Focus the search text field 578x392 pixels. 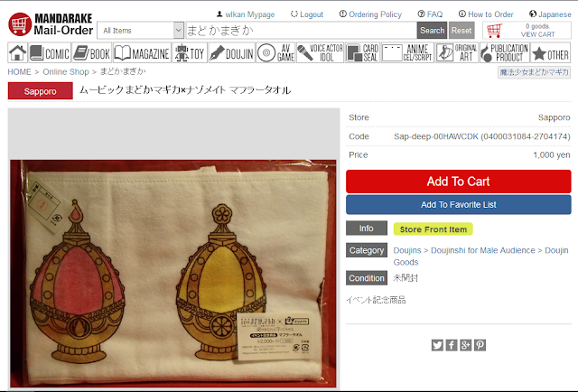point(301,30)
